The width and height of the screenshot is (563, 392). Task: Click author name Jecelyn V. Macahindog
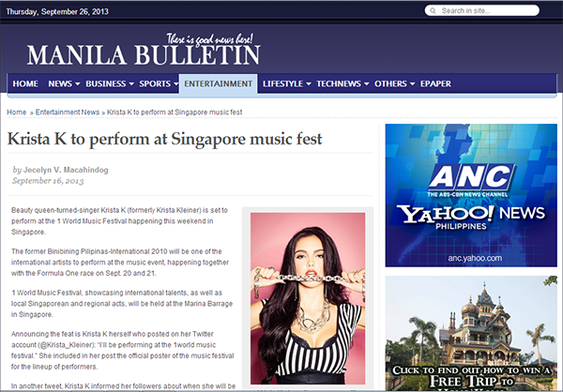(x=66, y=170)
